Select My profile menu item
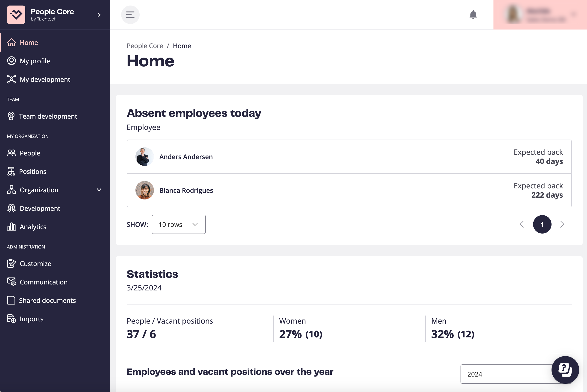Image resolution: width=587 pixels, height=392 pixels. pyautogui.click(x=35, y=61)
